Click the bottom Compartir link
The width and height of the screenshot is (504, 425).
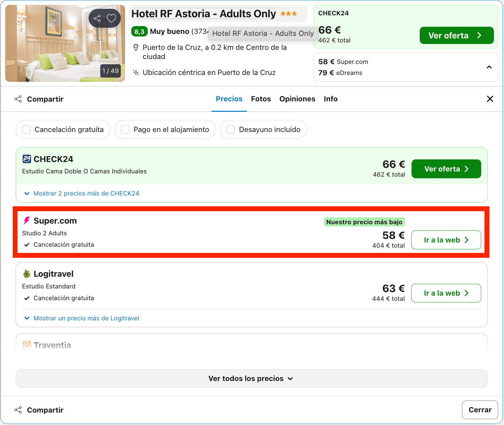(x=45, y=410)
